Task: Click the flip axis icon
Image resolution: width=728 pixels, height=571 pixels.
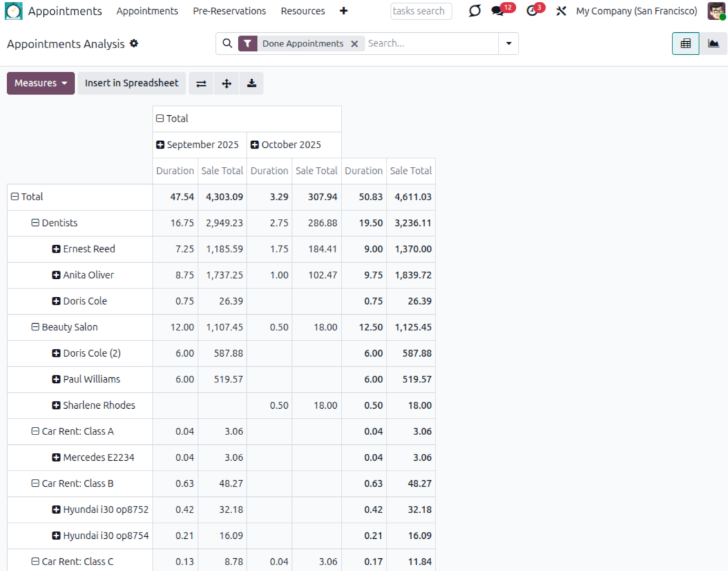Action: 201,84
